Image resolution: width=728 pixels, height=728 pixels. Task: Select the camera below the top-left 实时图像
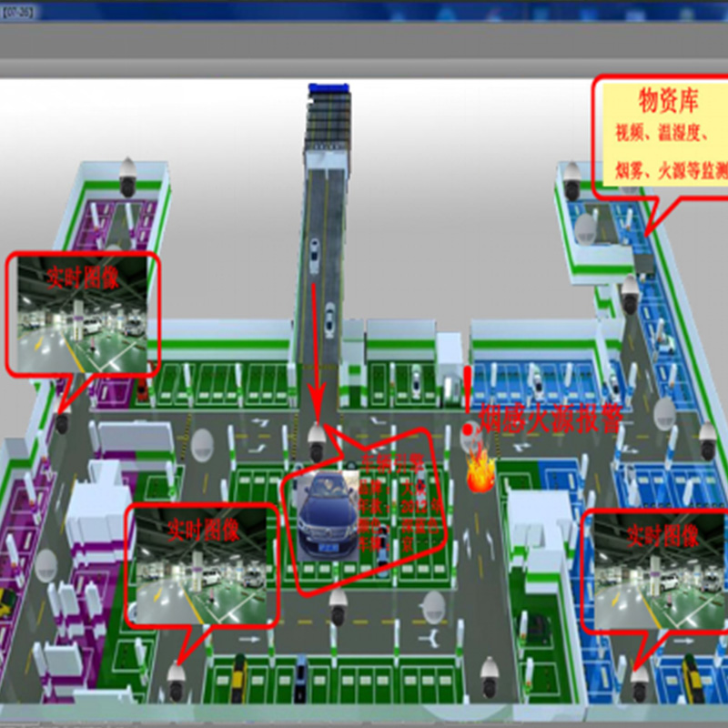(x=62, y=421)
